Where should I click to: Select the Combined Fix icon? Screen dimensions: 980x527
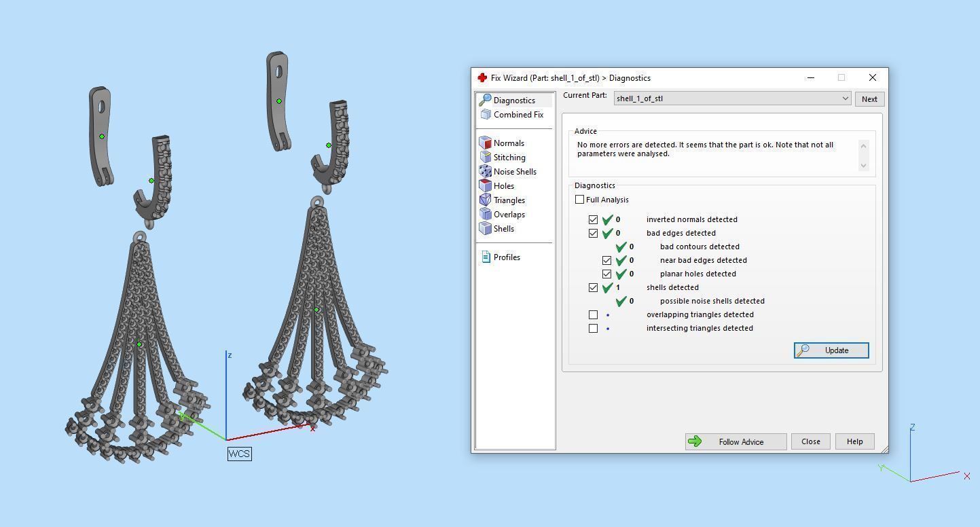tap(485, 115)
